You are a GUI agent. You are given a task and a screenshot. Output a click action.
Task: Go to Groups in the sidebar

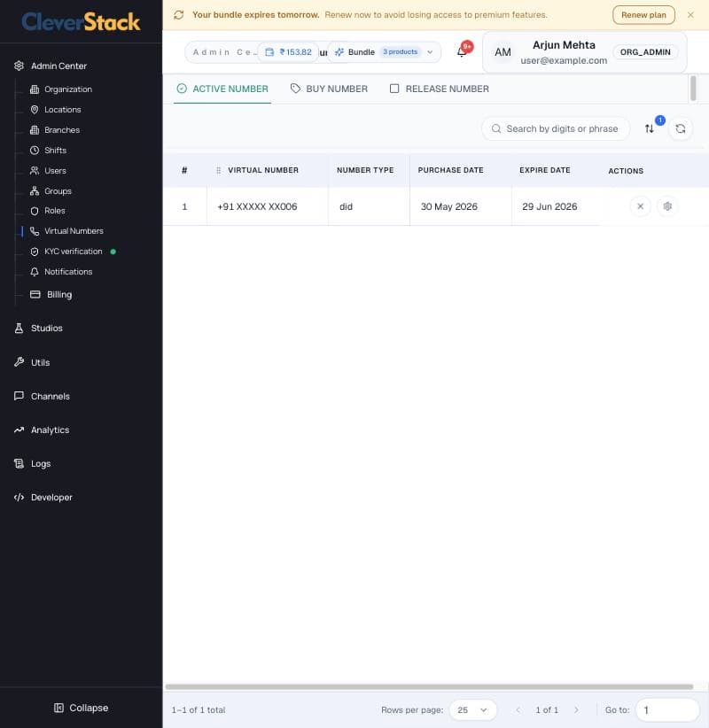51,190
